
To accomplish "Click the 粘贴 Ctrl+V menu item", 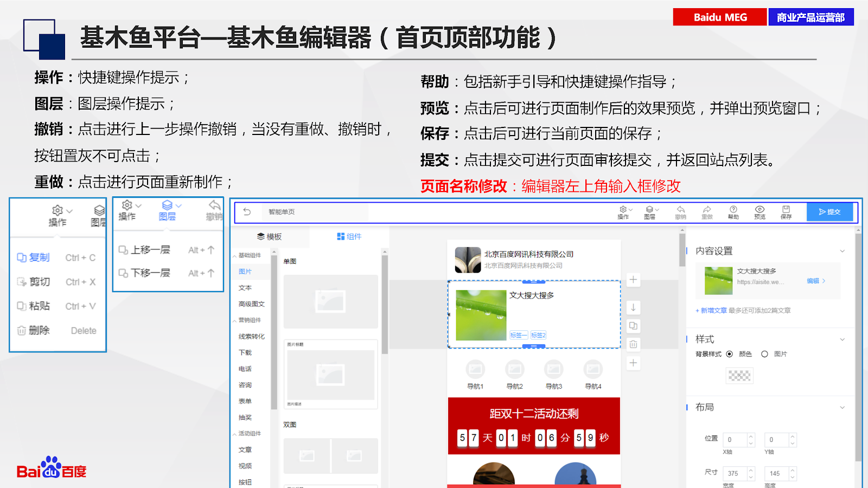I will (56, 306).
